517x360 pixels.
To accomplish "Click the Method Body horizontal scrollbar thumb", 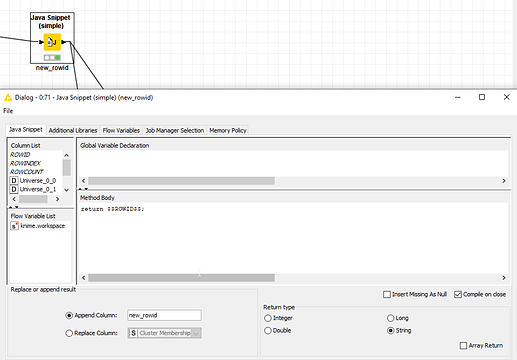I will [x=181, y=278].
